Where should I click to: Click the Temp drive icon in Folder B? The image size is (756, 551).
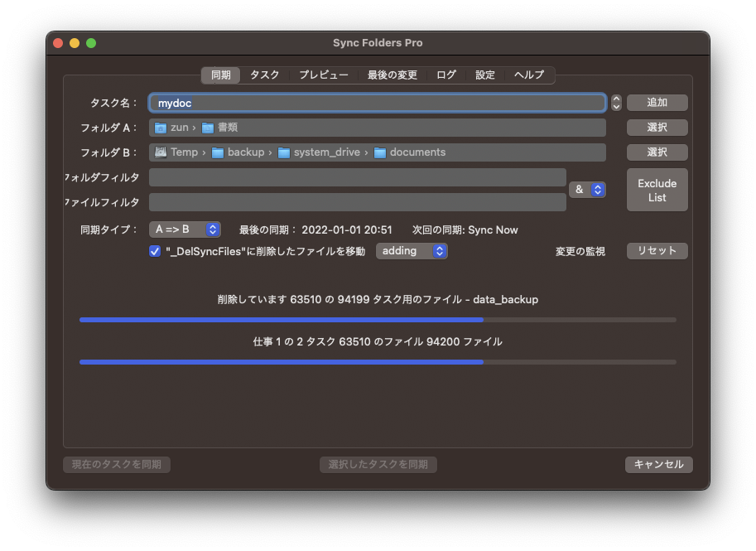[x=161, y=152]
